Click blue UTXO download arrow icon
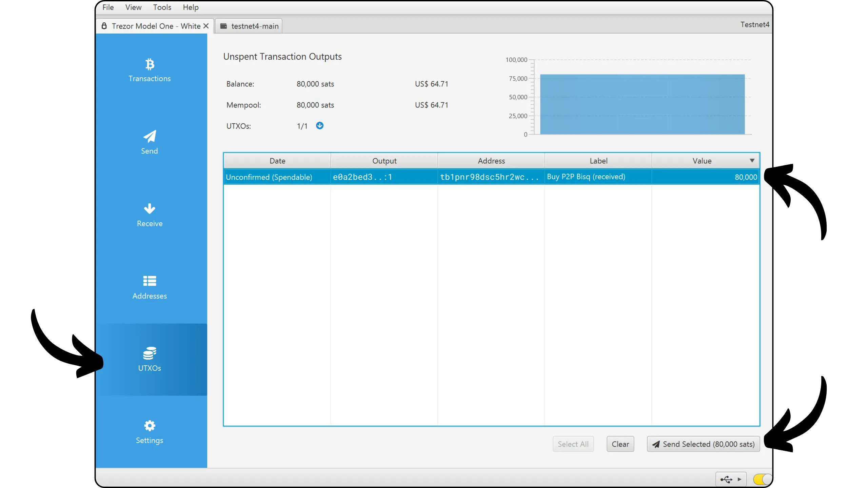Image resolution: width=868 pixels, height=488 pixels. click(319, 126)
